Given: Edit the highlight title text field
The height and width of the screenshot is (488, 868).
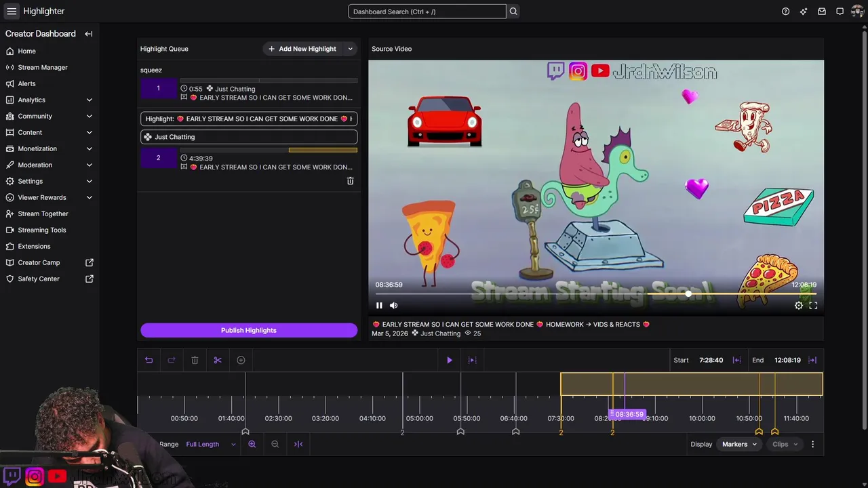Looking at the screenshot, I should [x=249, y=119].
